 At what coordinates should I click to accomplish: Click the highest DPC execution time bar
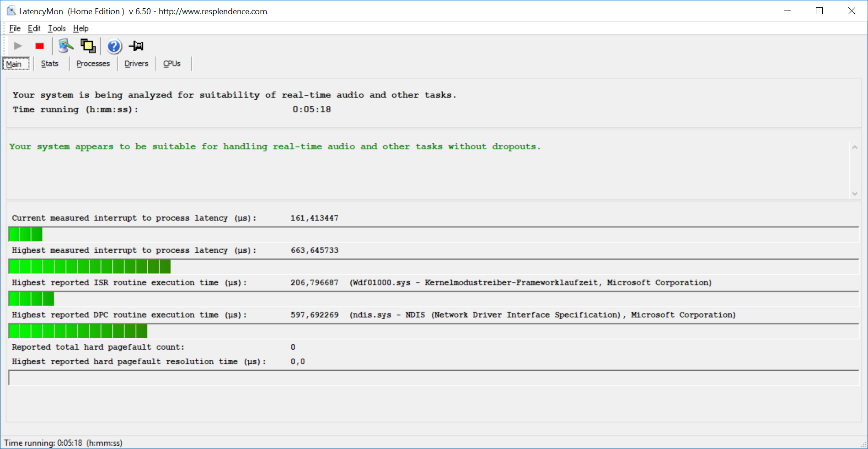point(78,331)
